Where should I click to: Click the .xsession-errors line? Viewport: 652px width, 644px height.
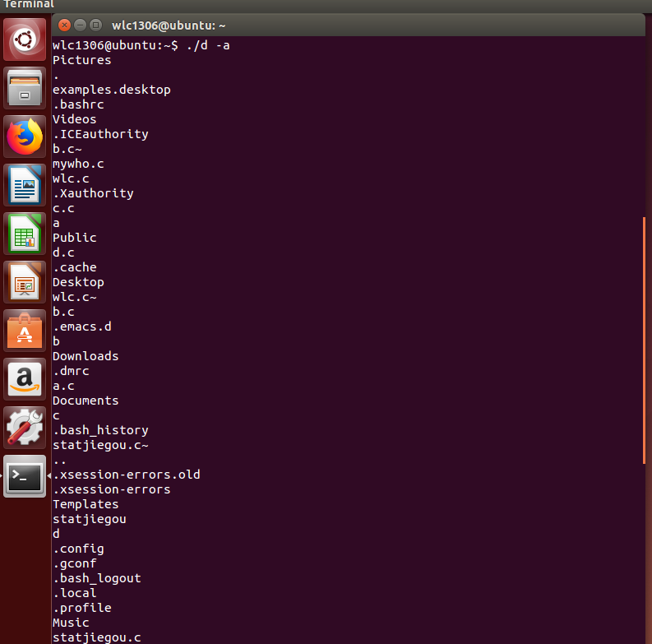point(112,489)
